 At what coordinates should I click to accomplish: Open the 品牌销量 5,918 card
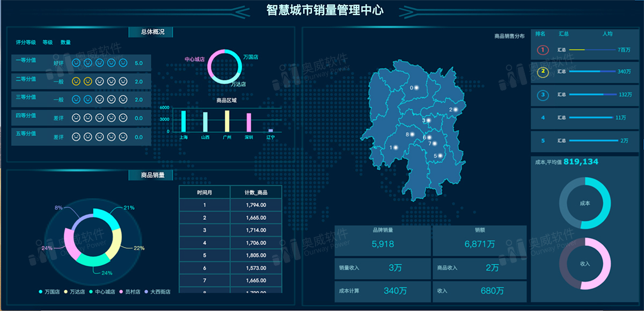click(383, 241)
